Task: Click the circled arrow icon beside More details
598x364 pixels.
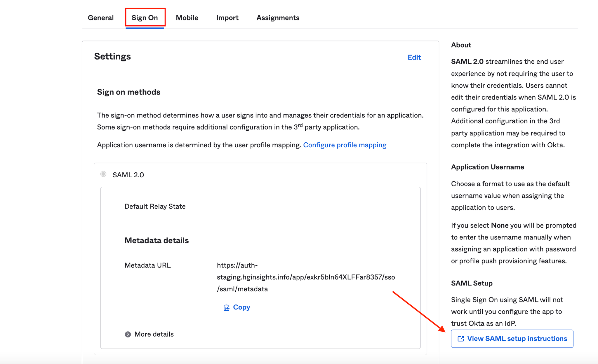Action: pyautogui.click(x=128, y=334)
